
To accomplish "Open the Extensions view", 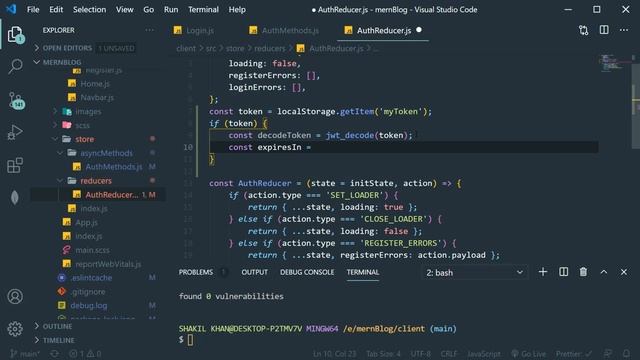I will [15, 165].
